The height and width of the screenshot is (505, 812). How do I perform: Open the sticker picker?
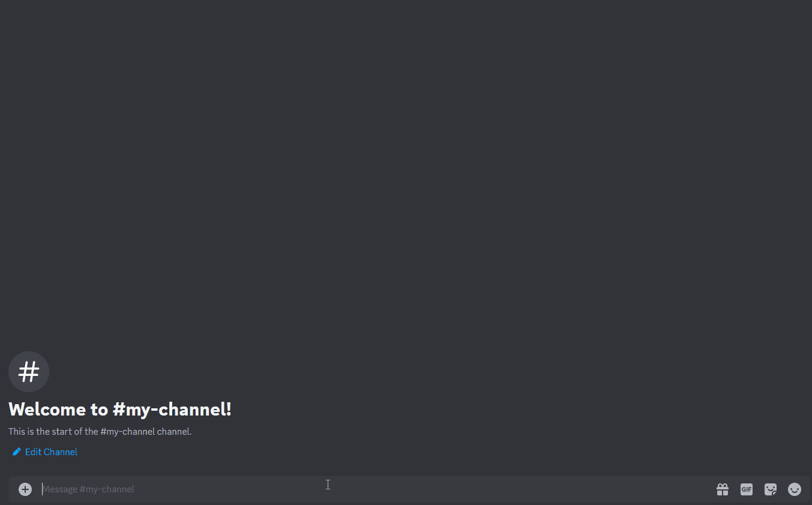pos(771,489)
